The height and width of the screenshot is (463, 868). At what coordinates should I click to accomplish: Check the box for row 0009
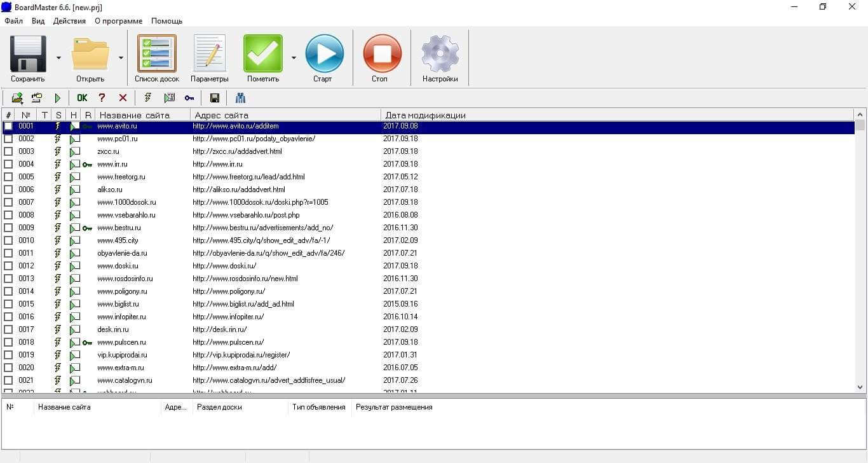pos(8,228)
